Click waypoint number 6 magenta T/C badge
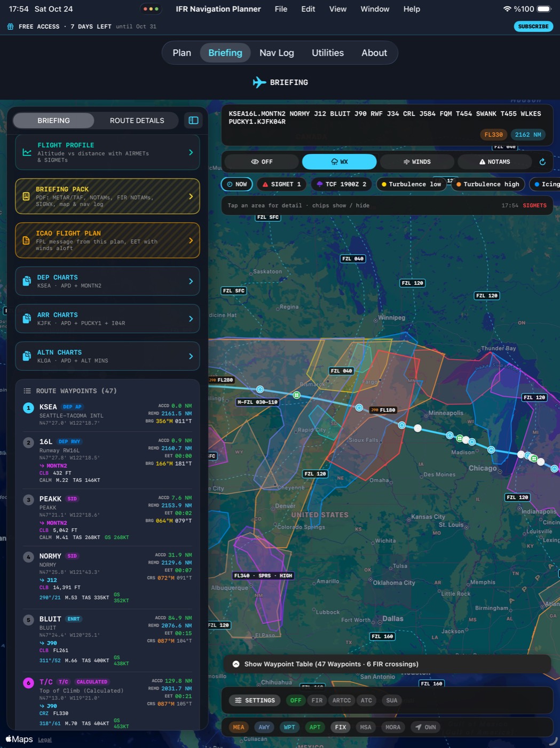This screenshot has width=560, height=748. (x=28, y=683)
